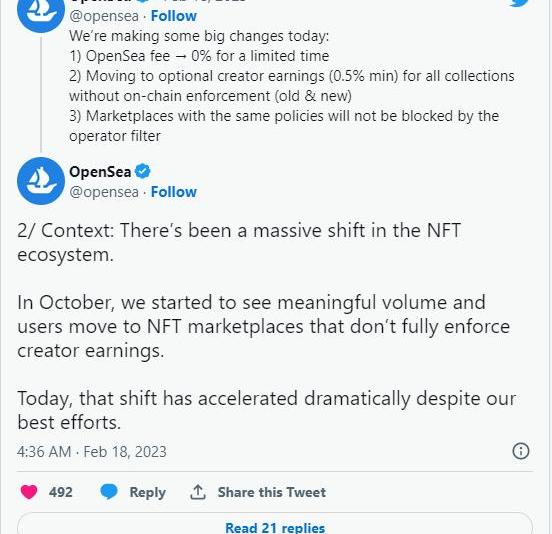Follow OpenSea from the top tweet

pyautogui.click(x=174, y=16)
